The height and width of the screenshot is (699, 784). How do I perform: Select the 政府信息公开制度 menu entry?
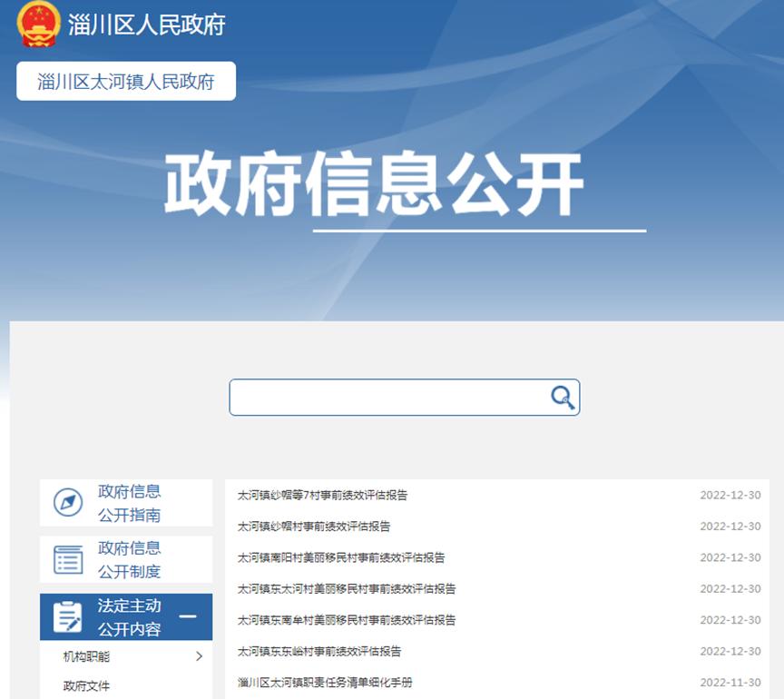[x=129, y=559]
